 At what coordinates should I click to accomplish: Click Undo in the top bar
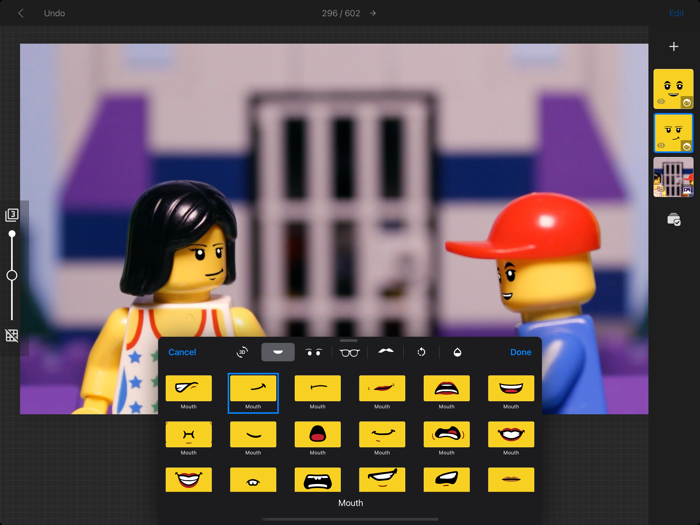[54, 13]
